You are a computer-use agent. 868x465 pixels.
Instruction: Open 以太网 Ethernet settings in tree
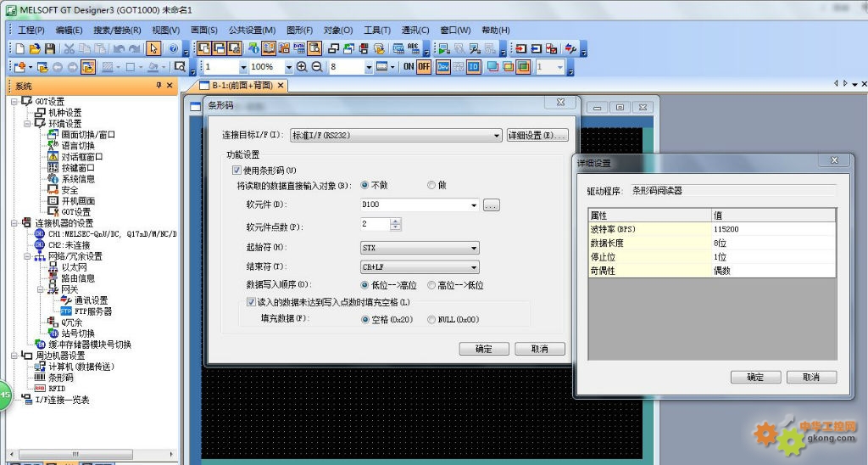click(x=75, y=267)
